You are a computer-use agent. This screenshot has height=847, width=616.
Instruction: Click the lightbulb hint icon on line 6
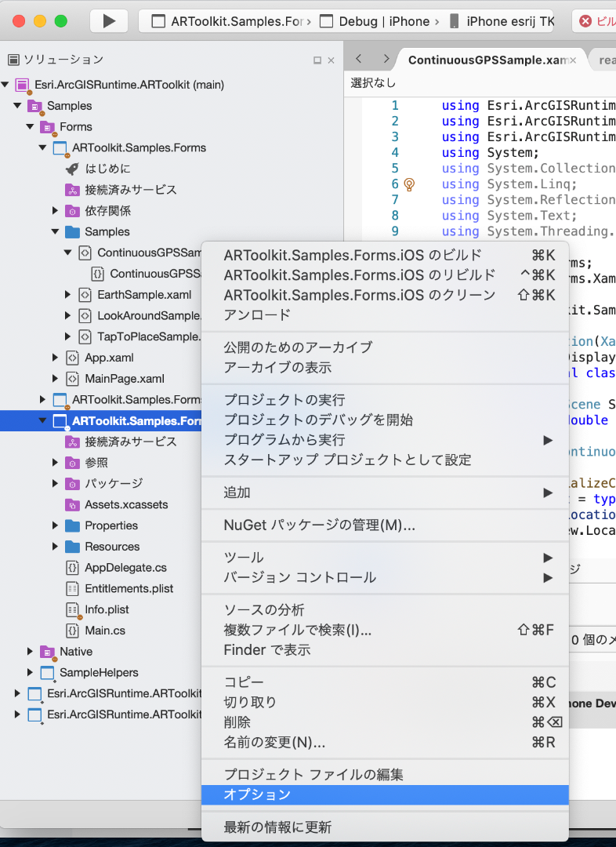[410, 185]
